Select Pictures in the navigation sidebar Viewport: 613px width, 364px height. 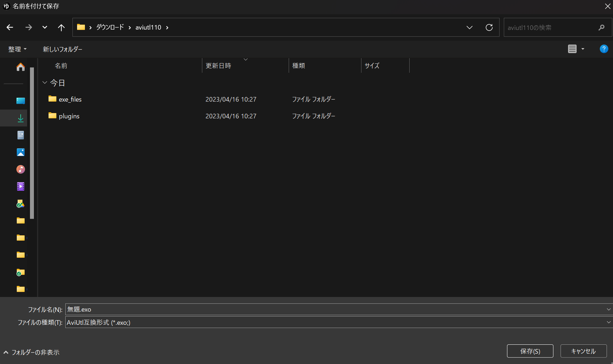20,152
